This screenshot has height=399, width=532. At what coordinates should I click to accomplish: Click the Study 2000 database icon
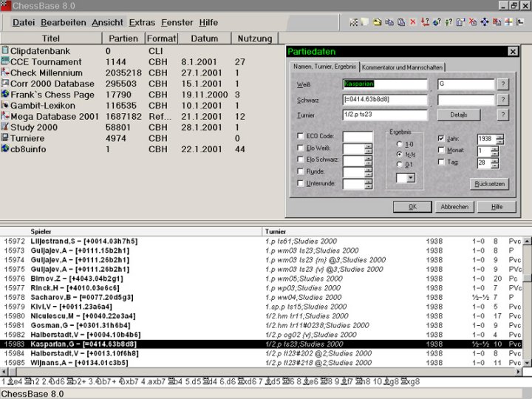pyautogui.click(x=5, y=127)
